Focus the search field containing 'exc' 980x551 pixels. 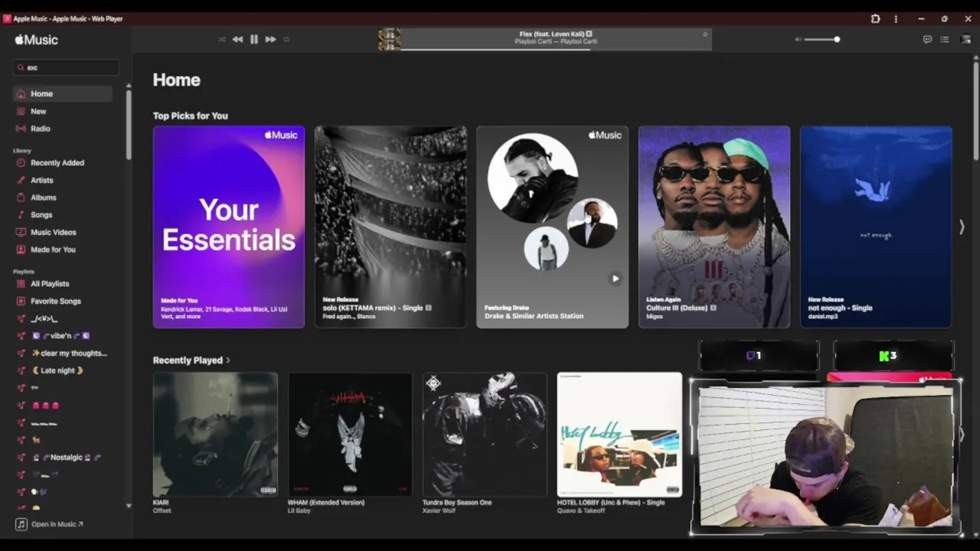pos(66,67)
